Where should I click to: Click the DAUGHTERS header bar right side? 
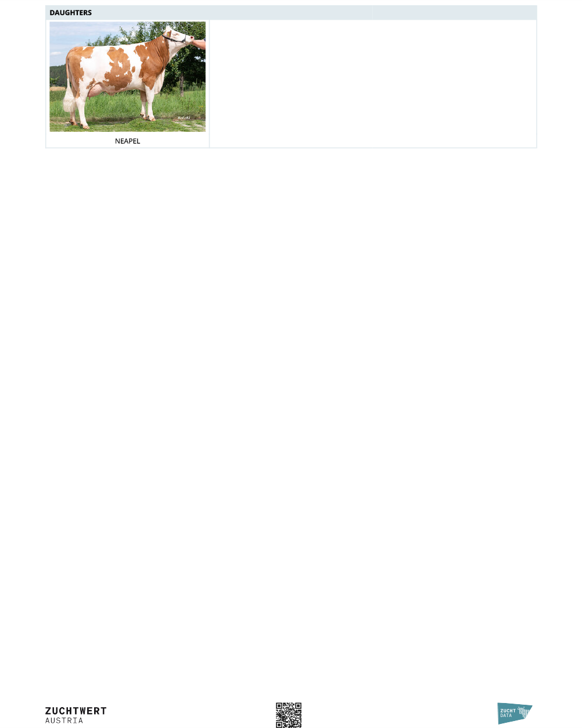[x=454, y=12]
